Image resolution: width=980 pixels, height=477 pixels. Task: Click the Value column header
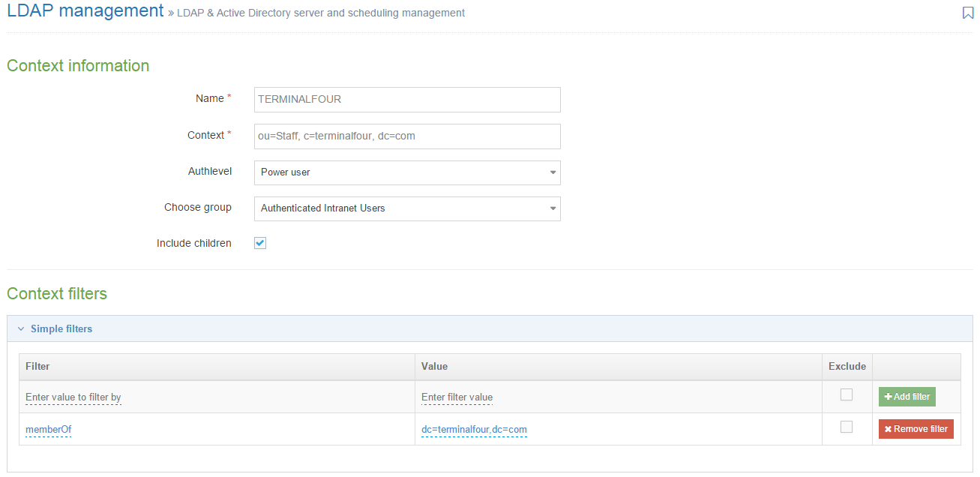(x=434, y=367)
